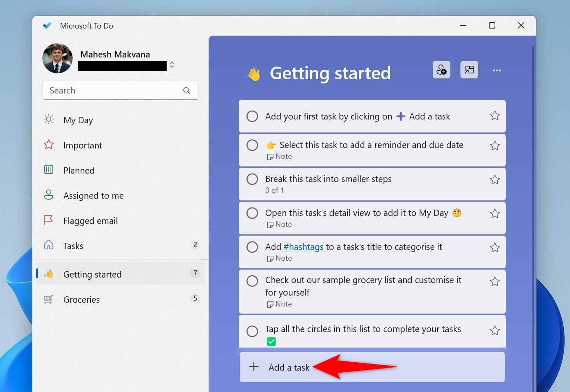Click the task list vertical scrollbar
This screenshot has width=570, height=392.
click(x=533, y=218)
